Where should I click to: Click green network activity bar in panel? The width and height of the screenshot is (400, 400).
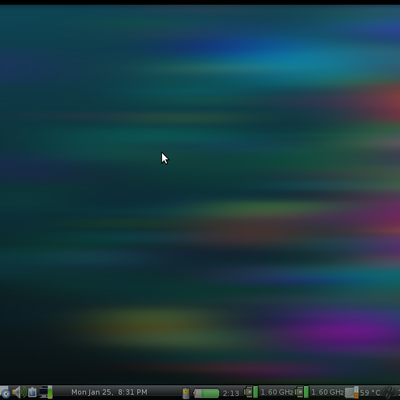(x=50, y=392)
